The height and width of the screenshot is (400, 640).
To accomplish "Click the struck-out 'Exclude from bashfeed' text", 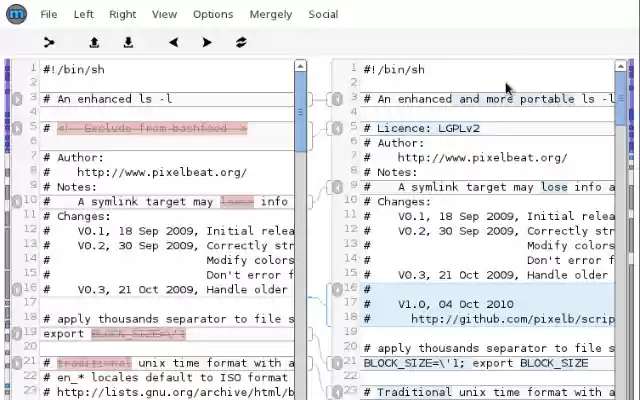I will (x=152, y=128).
